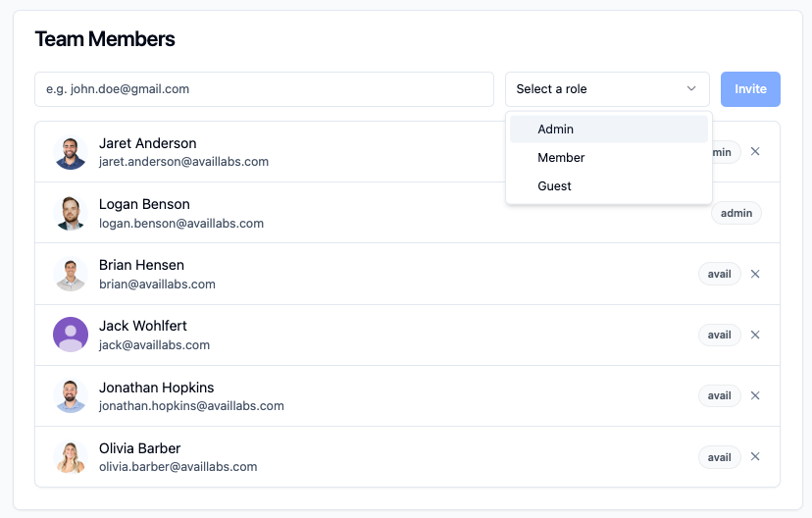Focus the email address input field

[264, 89]
